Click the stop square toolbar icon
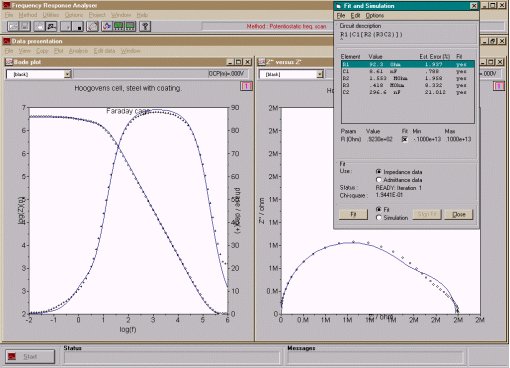 (78, 26)
